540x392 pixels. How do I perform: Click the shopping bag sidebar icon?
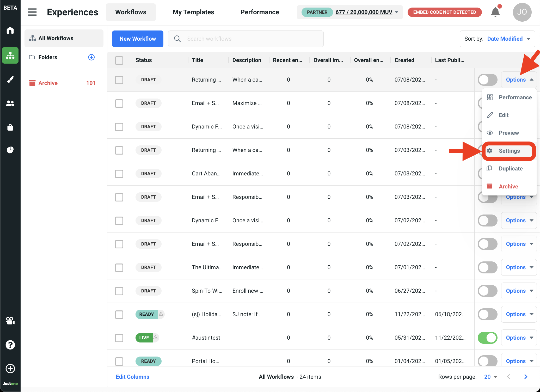(x=10, y=127)
